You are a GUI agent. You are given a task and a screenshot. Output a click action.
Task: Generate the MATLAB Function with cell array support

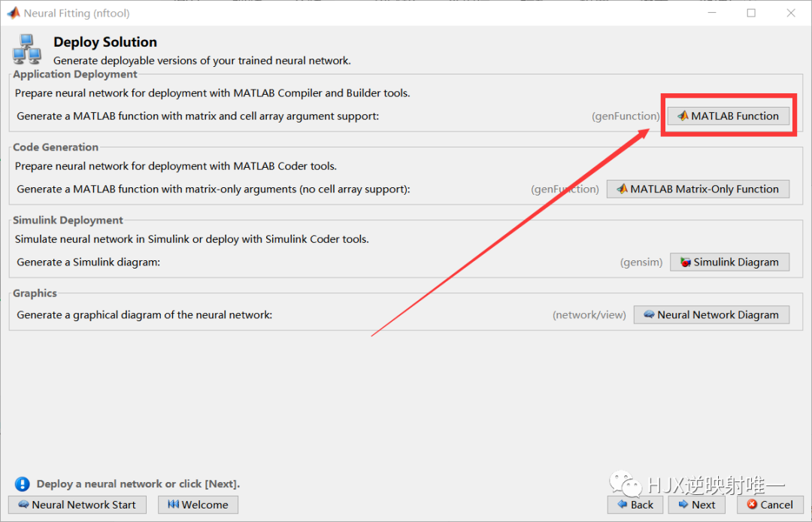728,116
